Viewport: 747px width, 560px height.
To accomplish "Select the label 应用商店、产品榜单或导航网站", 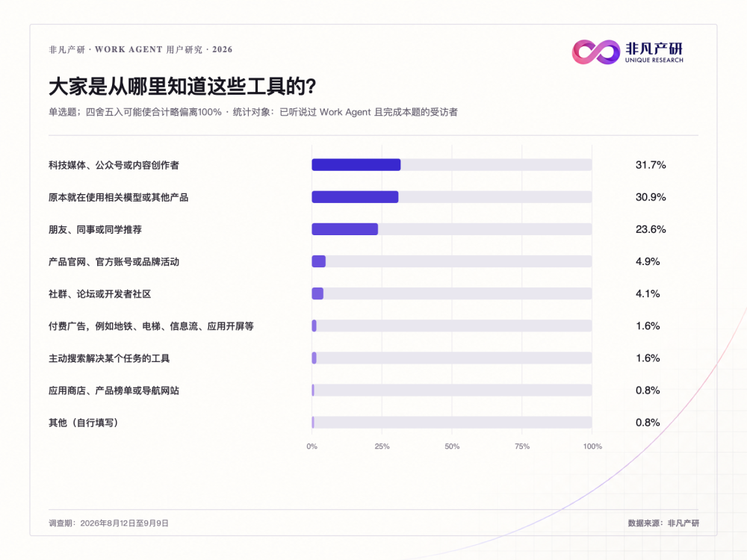I will [x=114, y=391].
